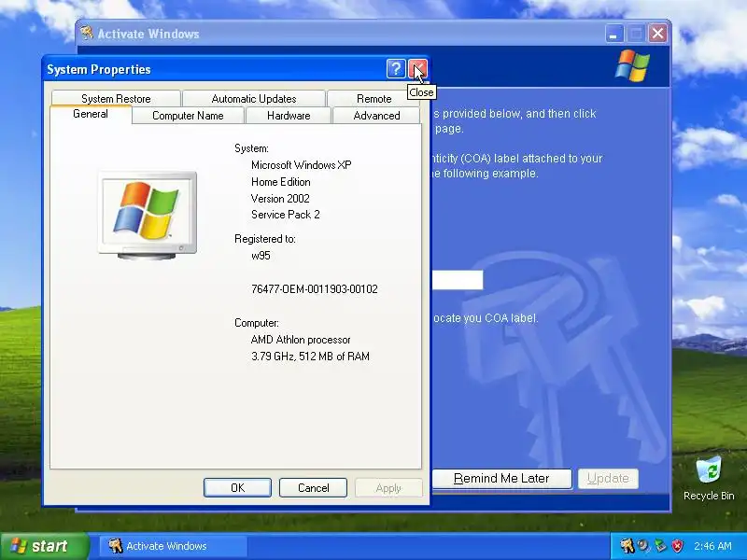Click Cancel in System Properties
The image size is (747, 560).
313,487
